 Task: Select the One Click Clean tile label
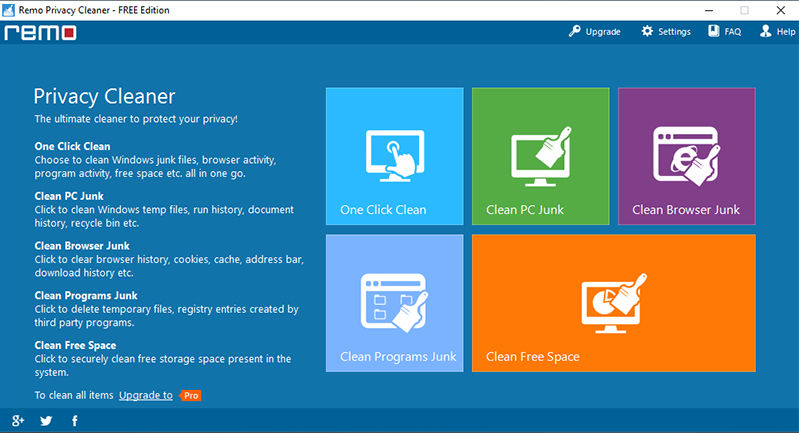pos(383,210)
